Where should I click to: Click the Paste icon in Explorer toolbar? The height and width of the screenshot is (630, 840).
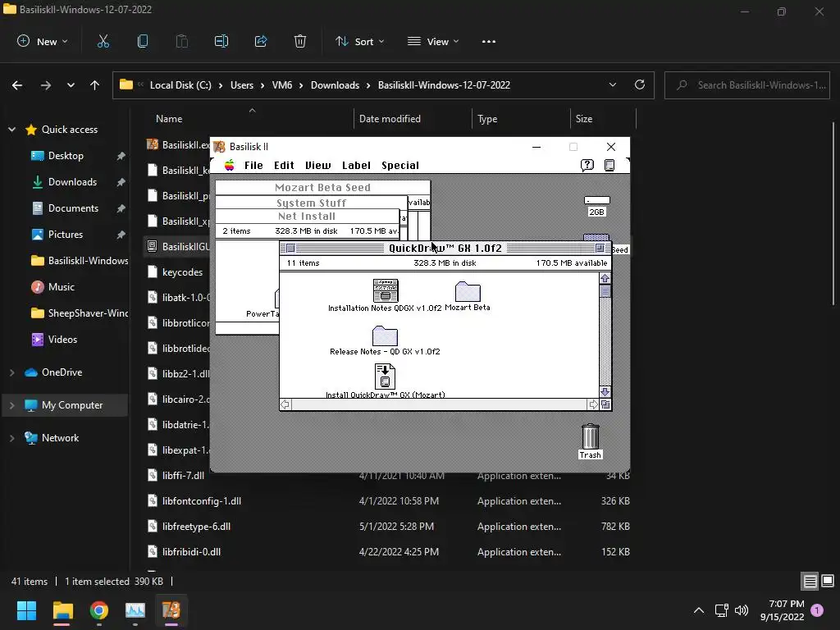pos(181,41)
